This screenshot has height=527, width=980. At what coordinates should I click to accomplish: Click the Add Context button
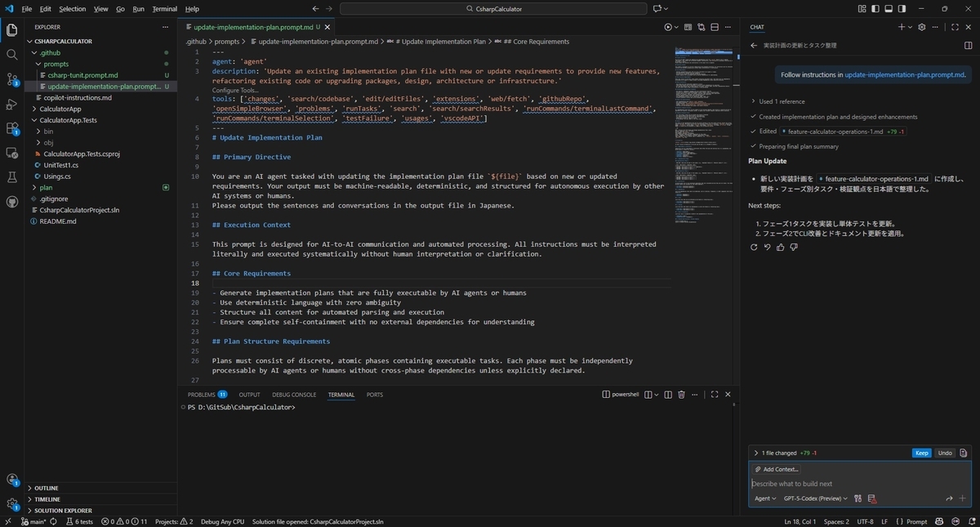pos(777,469)
